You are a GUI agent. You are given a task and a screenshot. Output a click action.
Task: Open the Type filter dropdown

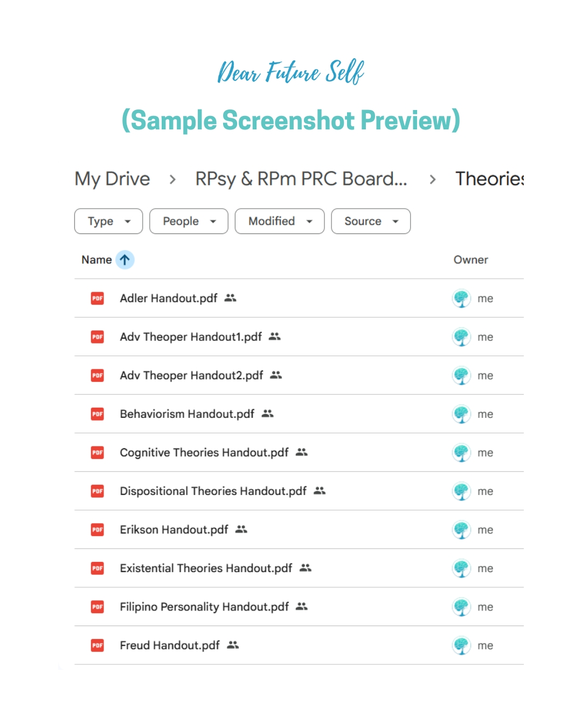108,221
